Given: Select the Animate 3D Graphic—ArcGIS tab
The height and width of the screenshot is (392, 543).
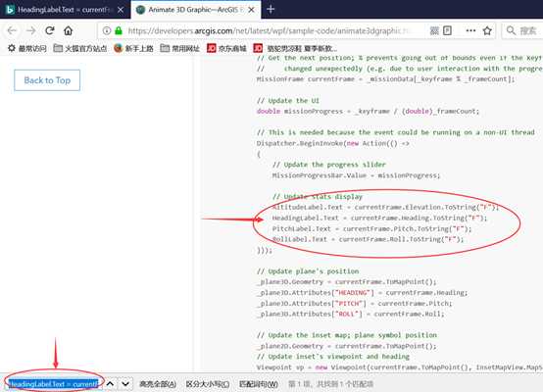Looking at the screenshot, I should (x=196, y=10).
